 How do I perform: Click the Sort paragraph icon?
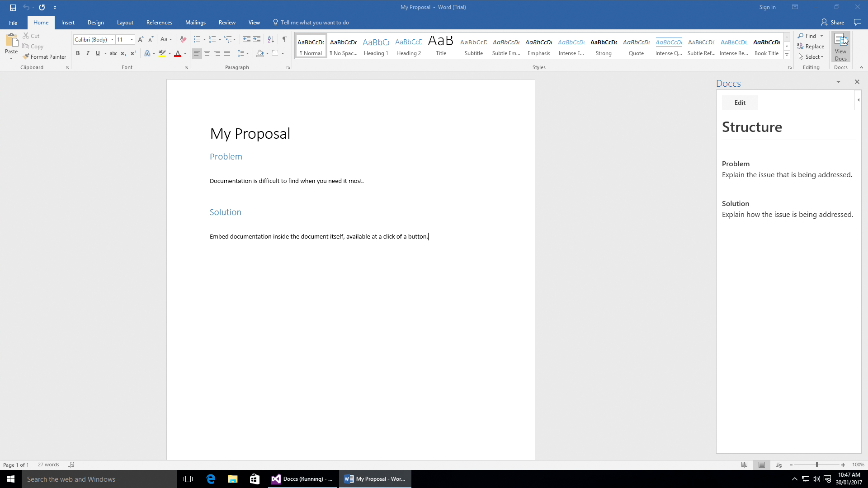[271, 39]
